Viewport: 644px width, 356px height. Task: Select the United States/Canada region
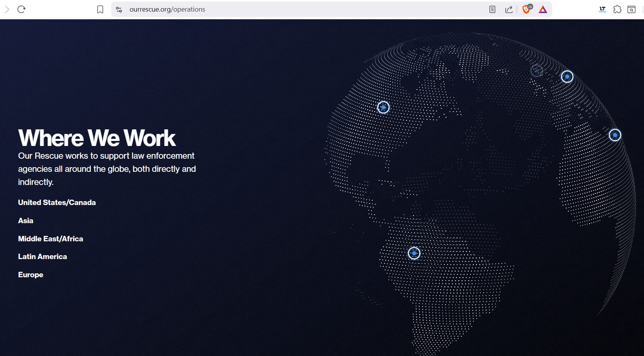pos(57,202)
